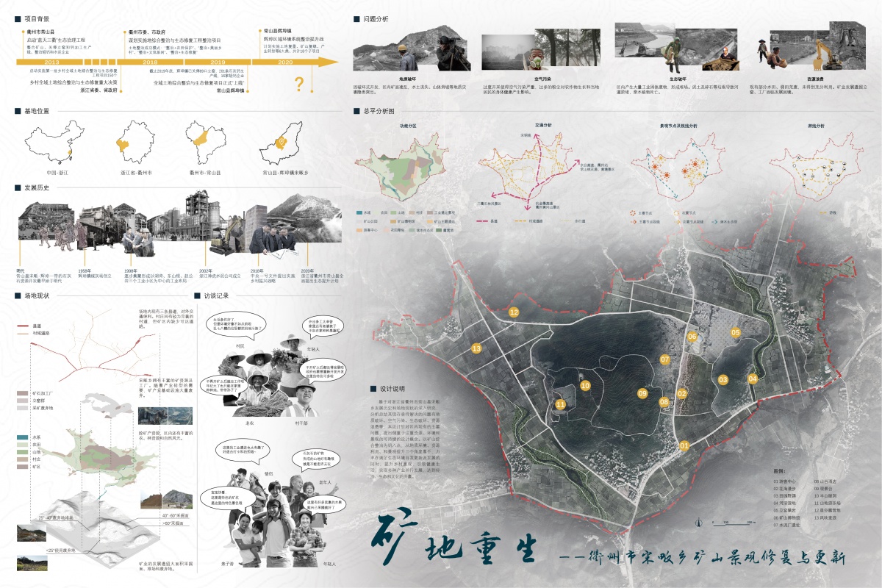Select the 2013 timeline marker
This screenshot has width=882, height=588.
pos(51,63)
